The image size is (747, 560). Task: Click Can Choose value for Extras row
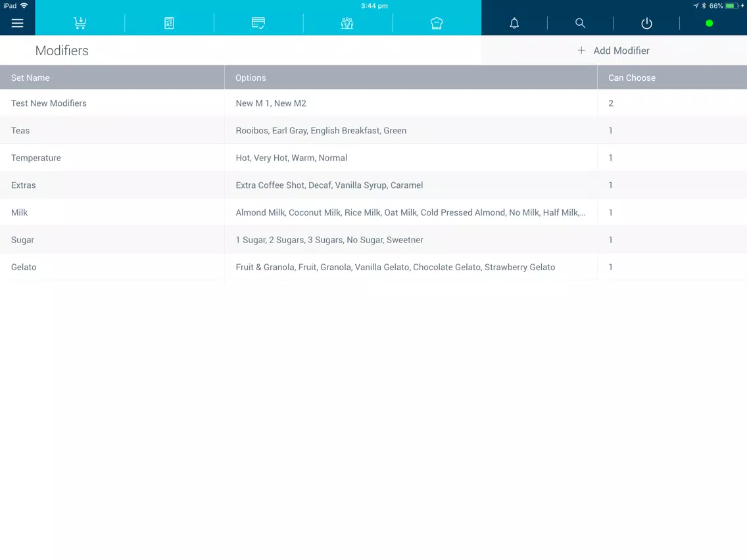[x=611, y=185]
